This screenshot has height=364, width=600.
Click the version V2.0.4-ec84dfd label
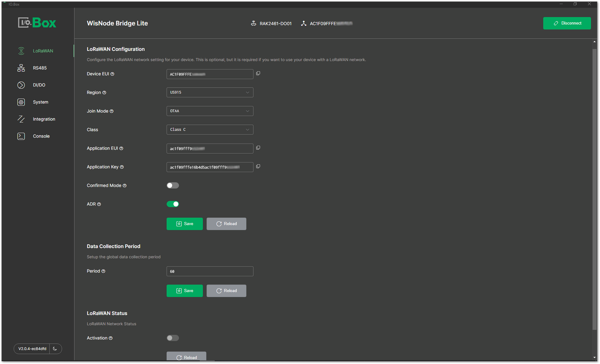coord(32,349)
